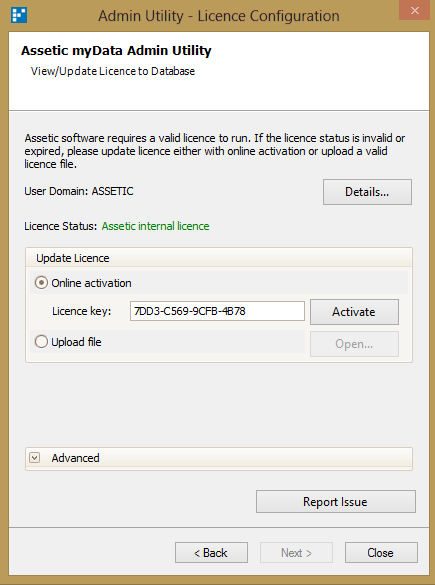This screenshot has height=585, width=435.
Task: Close the window with the red X
Action: point(414,10)
